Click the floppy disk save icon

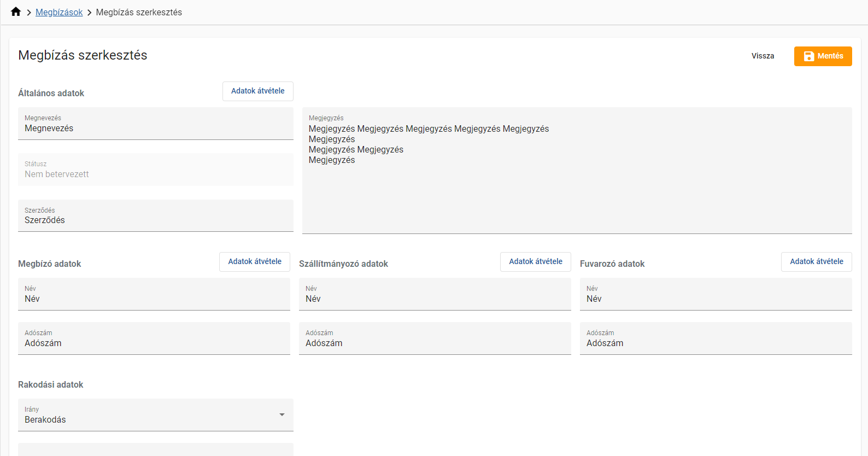809,56
